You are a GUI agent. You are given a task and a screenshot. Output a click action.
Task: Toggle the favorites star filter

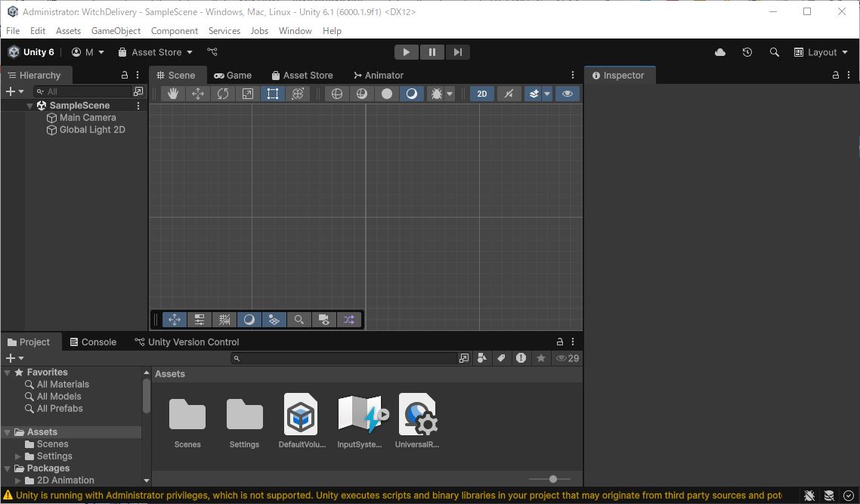[x=541, y=358]
